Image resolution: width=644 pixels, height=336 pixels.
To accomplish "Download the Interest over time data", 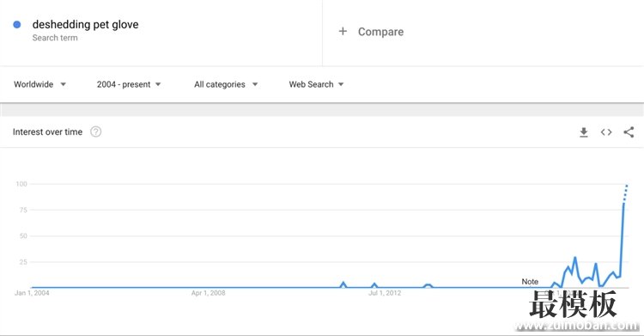I will pyautogui.click(x=584, y=132).
